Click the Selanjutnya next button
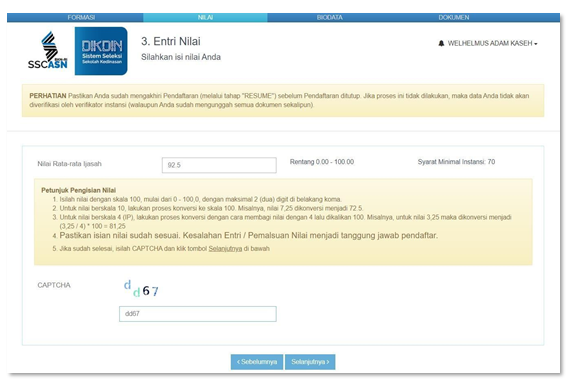Viewport: 566px width, 381px height. coord(310,362)
